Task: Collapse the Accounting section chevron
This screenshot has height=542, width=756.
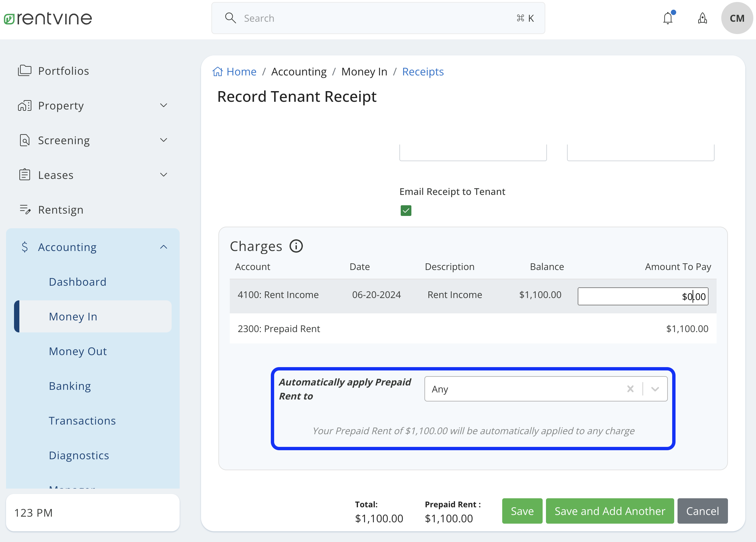Action: tap(163, 247)
